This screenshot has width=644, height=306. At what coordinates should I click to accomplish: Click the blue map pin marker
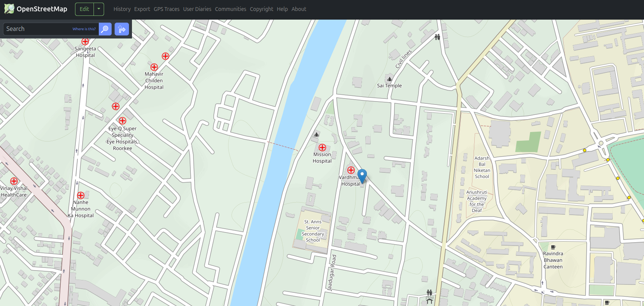362,176
